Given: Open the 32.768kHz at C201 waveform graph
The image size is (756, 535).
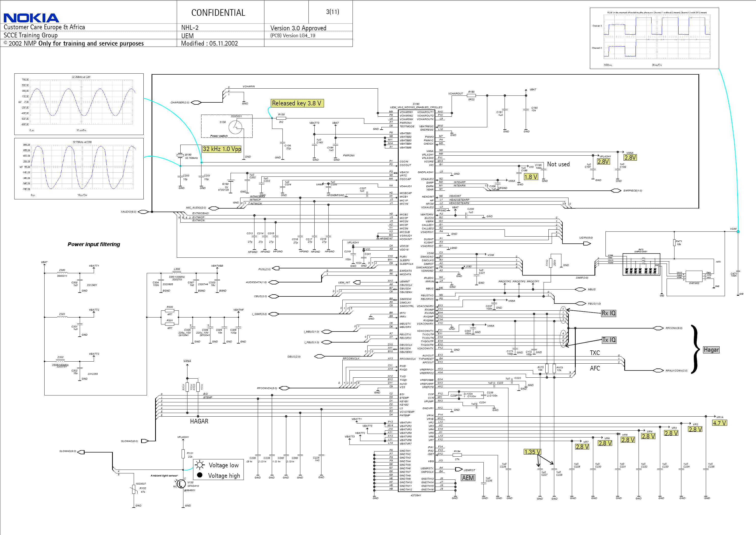Looking at the screenshot, I should pyautogui.click(x=79, y=104).
